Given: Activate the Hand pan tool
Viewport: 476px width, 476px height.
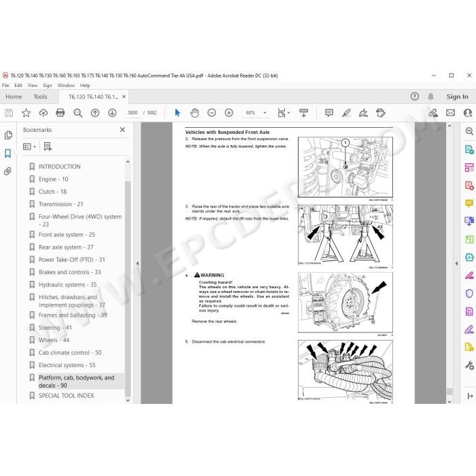Looking at the screenshot, I should tap(194, 113).
